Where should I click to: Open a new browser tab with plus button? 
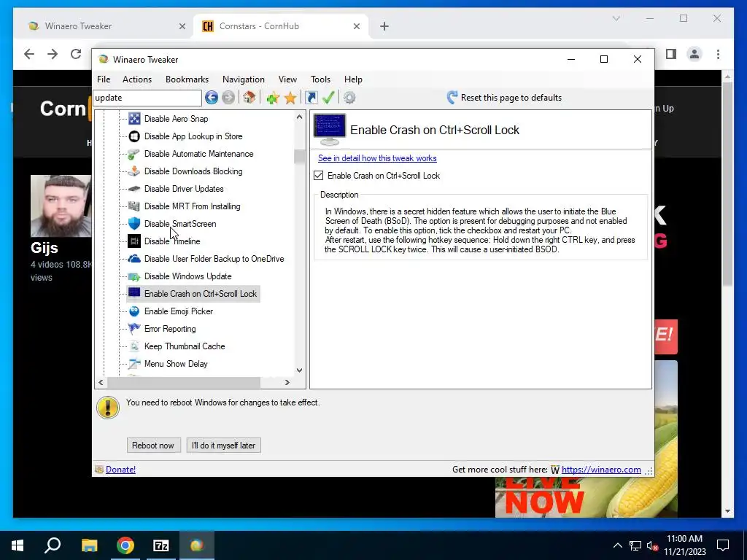tap(384, 26)
